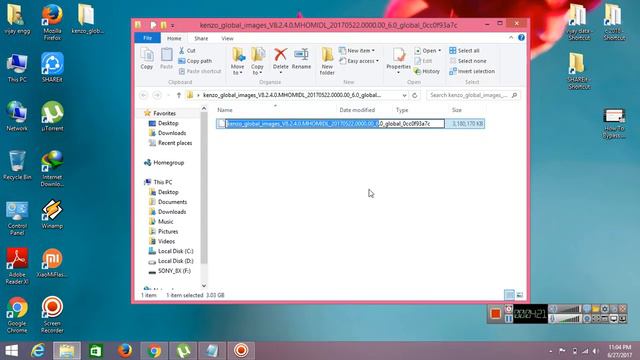Launch Internet Explorer from the taskbar
The image size is (640, 360).
(38, 351)
